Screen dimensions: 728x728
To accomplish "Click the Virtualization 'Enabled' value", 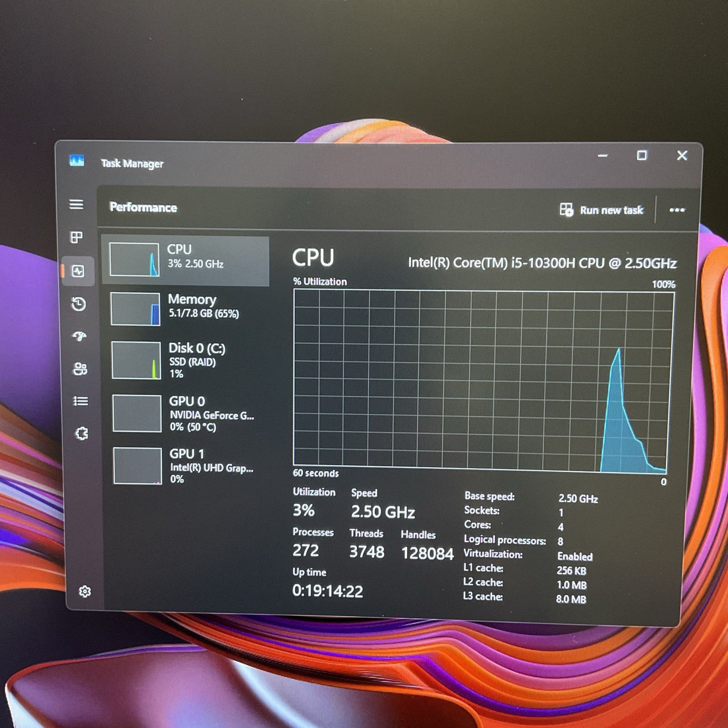I will point(575,556).
